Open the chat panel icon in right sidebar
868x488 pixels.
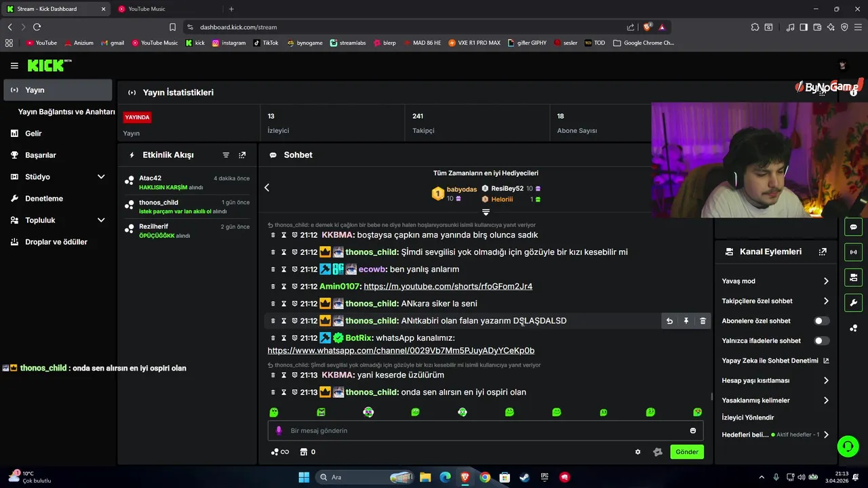853,227
